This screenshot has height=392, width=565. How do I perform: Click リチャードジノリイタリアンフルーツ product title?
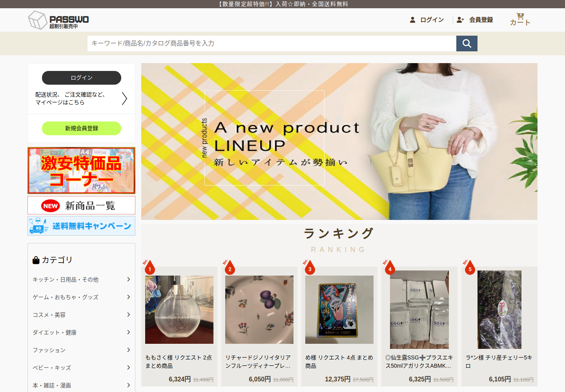click(x=258, y=361)
